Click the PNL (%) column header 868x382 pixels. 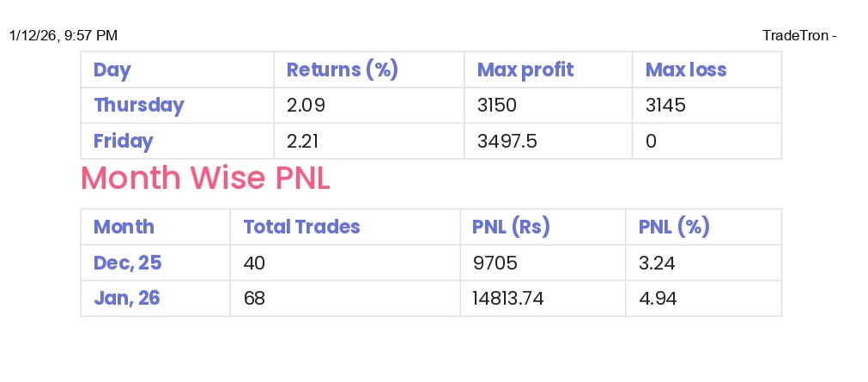(x=674, y=227)
